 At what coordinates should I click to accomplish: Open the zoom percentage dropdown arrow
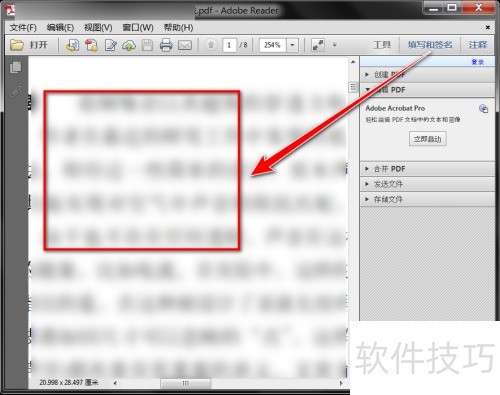pyautogui.click(x=292, y=45)
